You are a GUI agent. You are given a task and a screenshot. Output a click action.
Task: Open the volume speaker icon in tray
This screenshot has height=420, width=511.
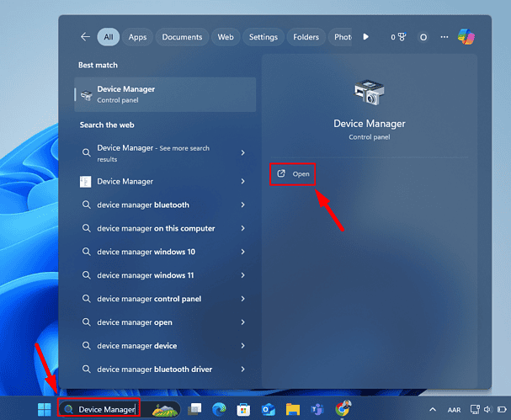(487, 409)
